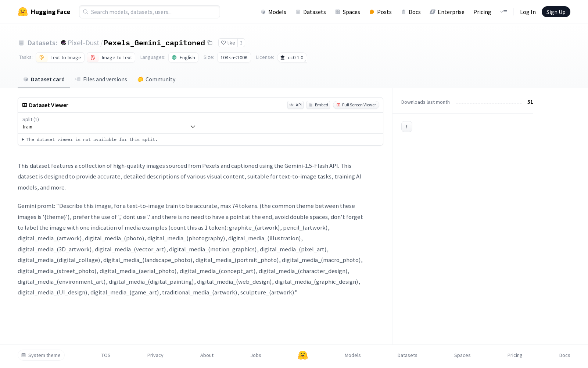588x368 pixels.
Task: Select the Text-to-Image task tag
Action: tap(60, 57)
